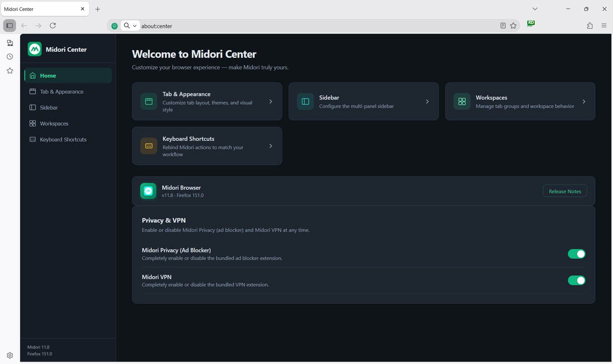The image size is (613, 364).
Task: Open the Workspaces card title
Action: 491,98
